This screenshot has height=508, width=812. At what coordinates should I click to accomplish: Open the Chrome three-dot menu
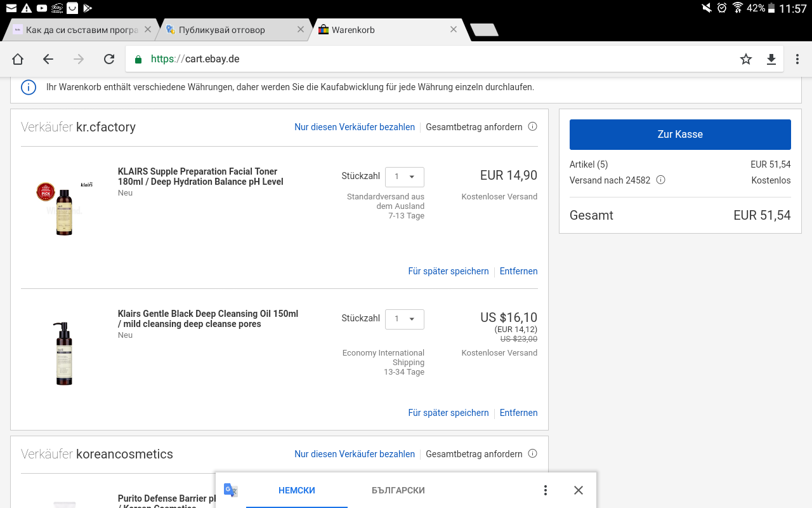[797, 59]
